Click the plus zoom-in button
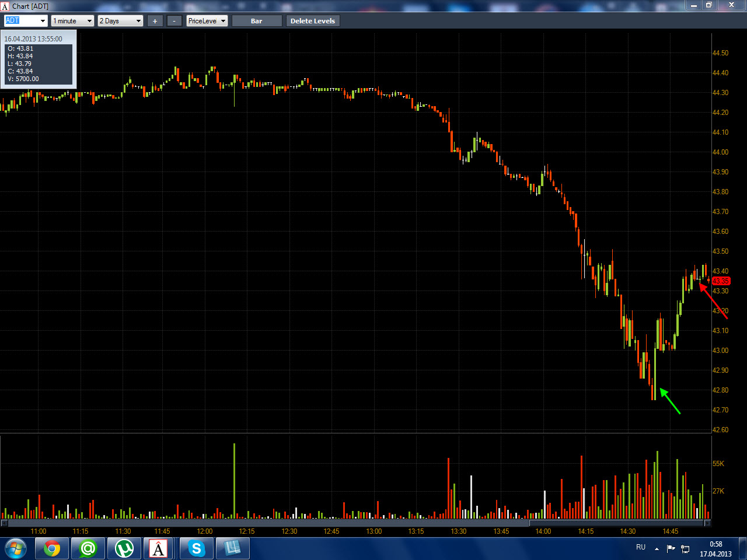This screenshot has height=560, width=747. click(155, 21)
